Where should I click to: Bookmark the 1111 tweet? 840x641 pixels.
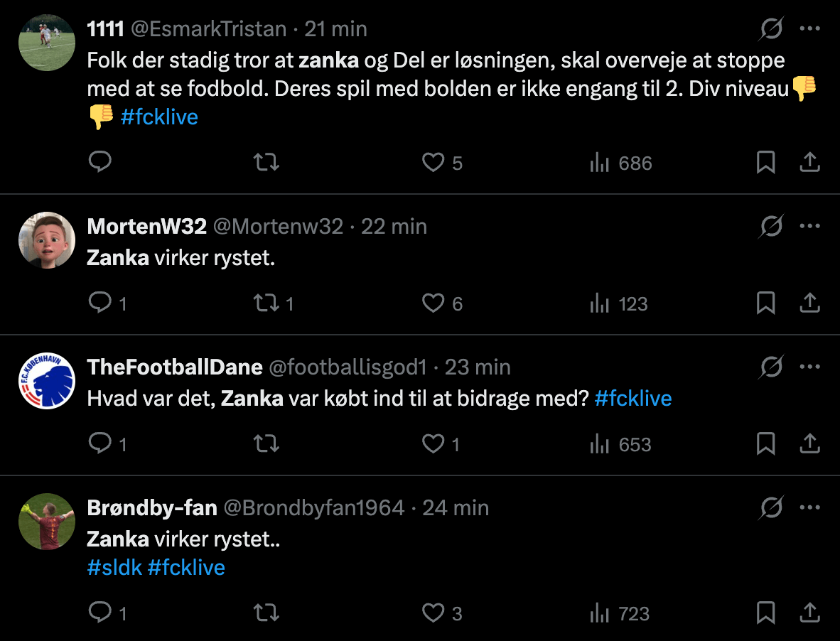pos(765,163)
